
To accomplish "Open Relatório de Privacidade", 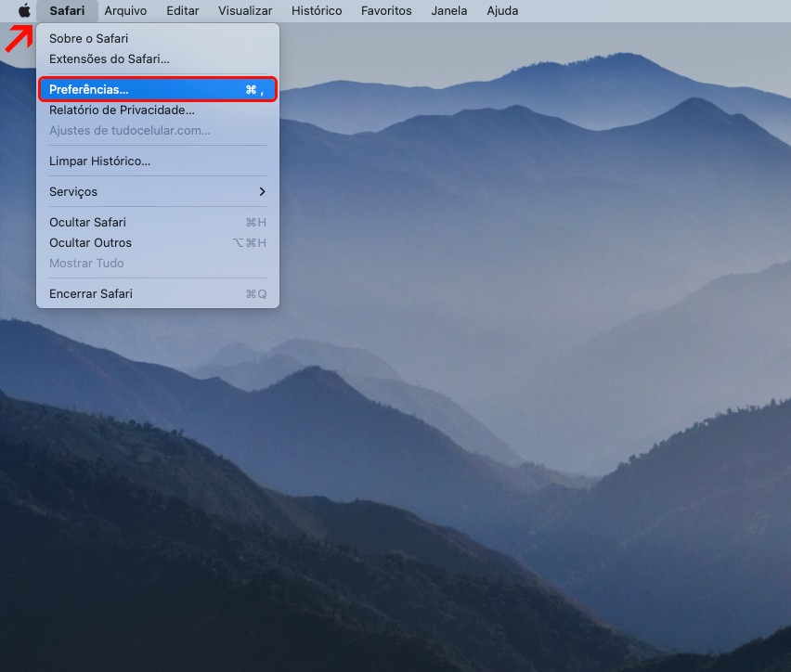I will click(x=122, y=110).
